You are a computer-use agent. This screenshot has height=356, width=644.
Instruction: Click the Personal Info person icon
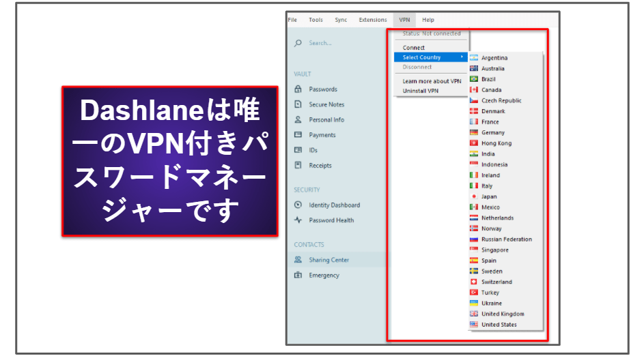click(x=298, y=119)
